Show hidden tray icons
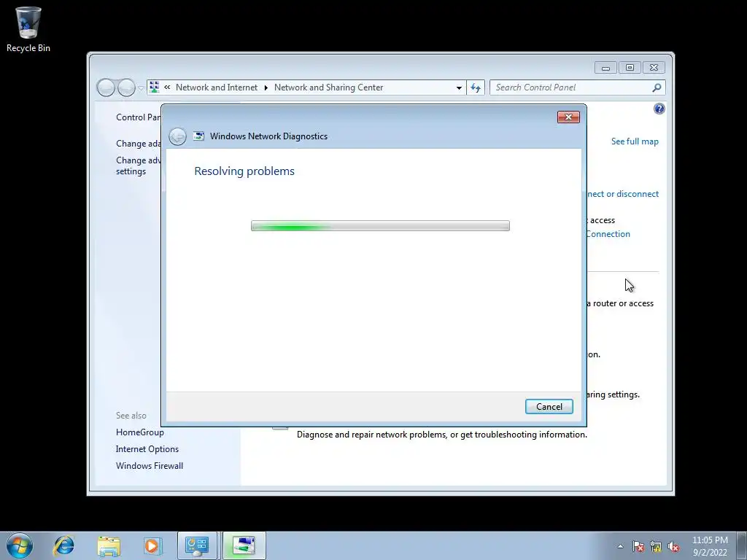The width and height of the screenshot is (747, 560). 620,546
